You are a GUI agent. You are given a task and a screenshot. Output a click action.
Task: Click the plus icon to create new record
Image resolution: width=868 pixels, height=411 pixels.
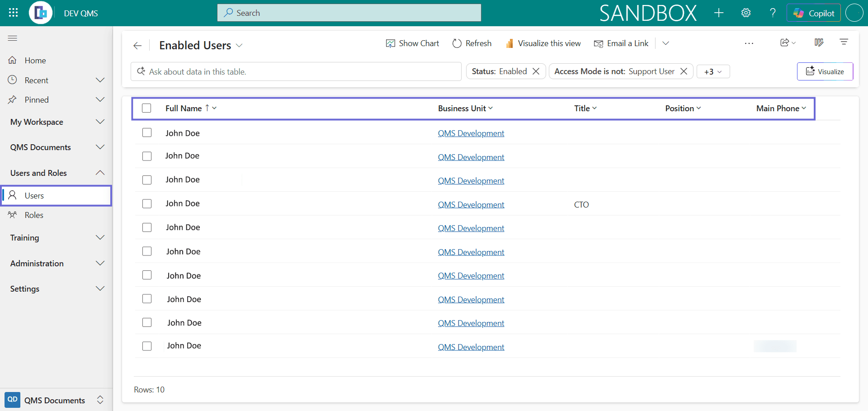pos(719,13)
